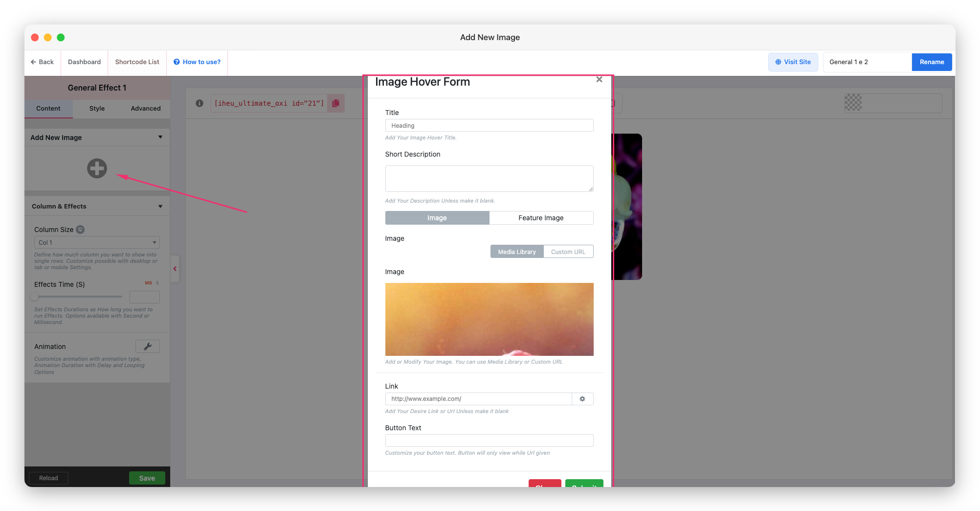Adjust the Effects Time slider

34,296
